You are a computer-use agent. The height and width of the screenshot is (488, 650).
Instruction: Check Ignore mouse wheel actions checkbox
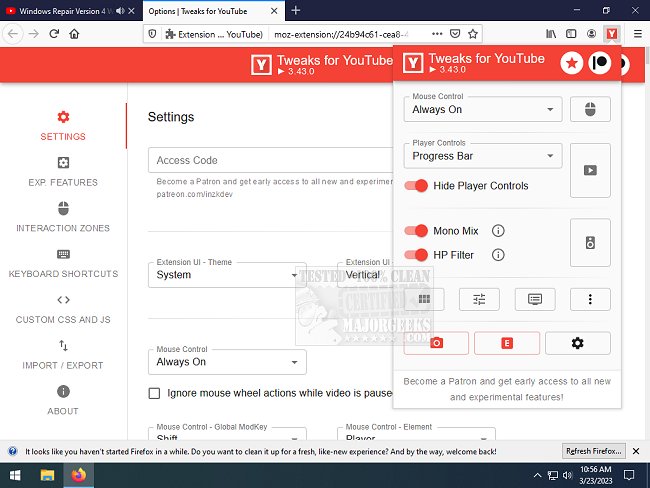[154, 394]
